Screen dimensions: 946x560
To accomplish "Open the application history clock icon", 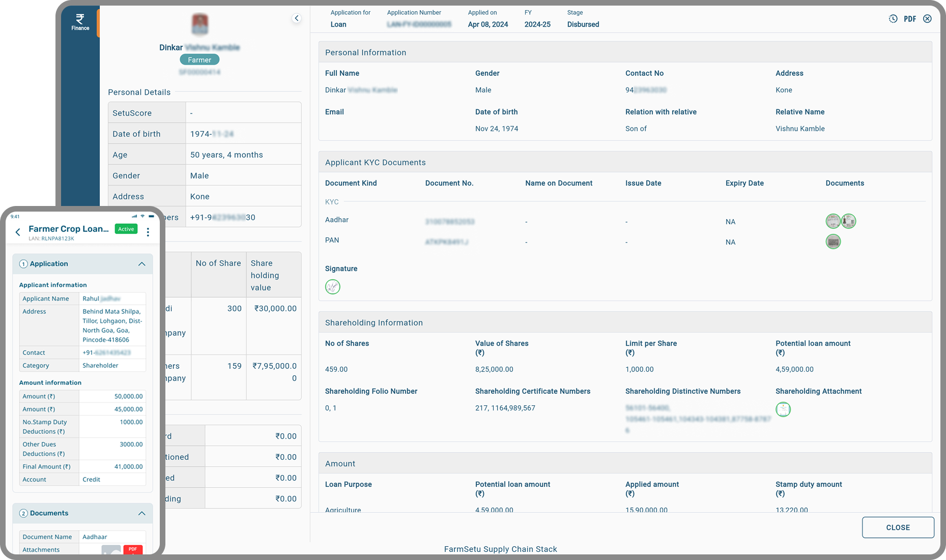I will [x=893, y=19].
